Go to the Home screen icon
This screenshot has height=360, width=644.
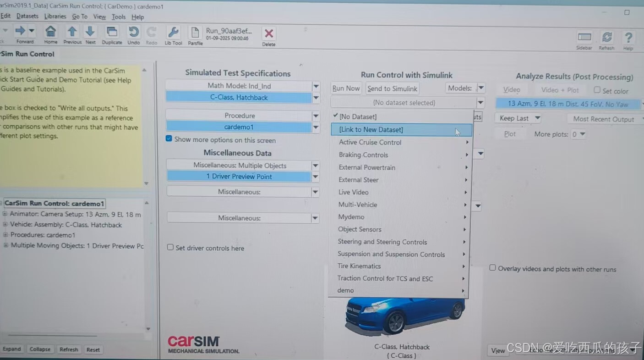pyautogui.click(x=50, y=31)
